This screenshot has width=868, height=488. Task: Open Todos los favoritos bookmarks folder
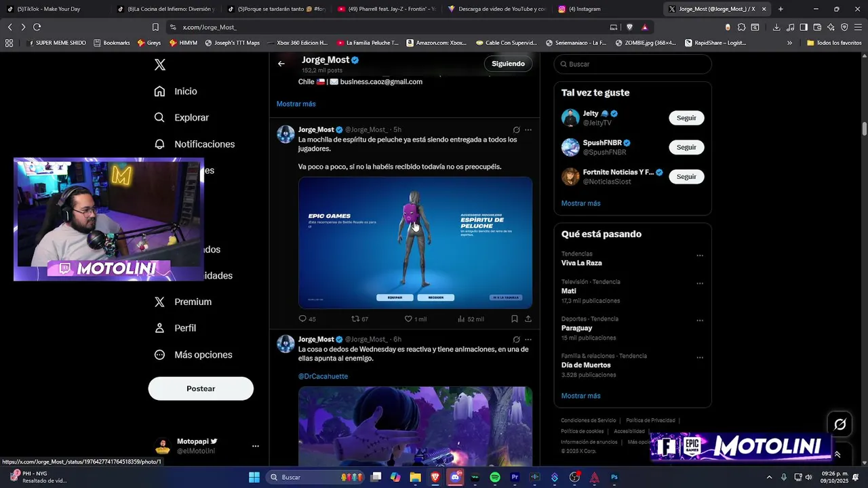point(834,43)
